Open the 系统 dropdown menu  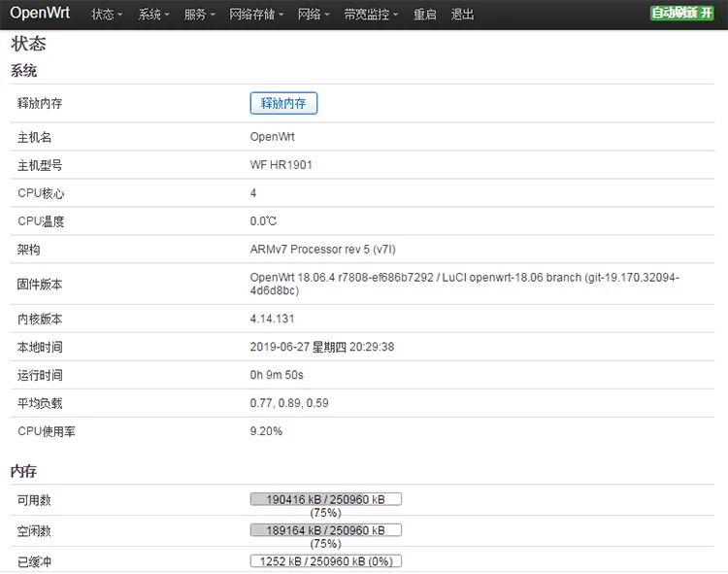(153, 15)
